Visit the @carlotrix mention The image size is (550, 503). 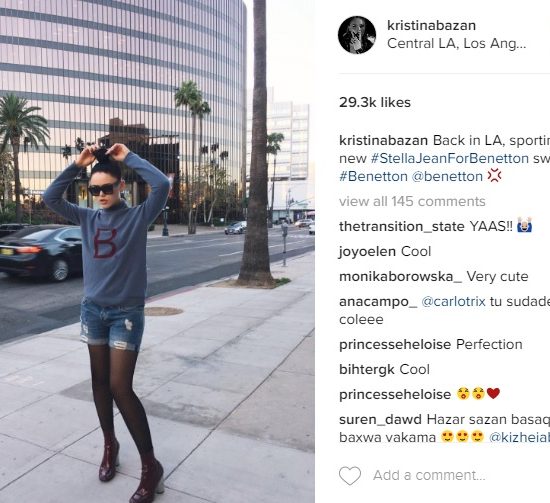[x=453, y=301]
